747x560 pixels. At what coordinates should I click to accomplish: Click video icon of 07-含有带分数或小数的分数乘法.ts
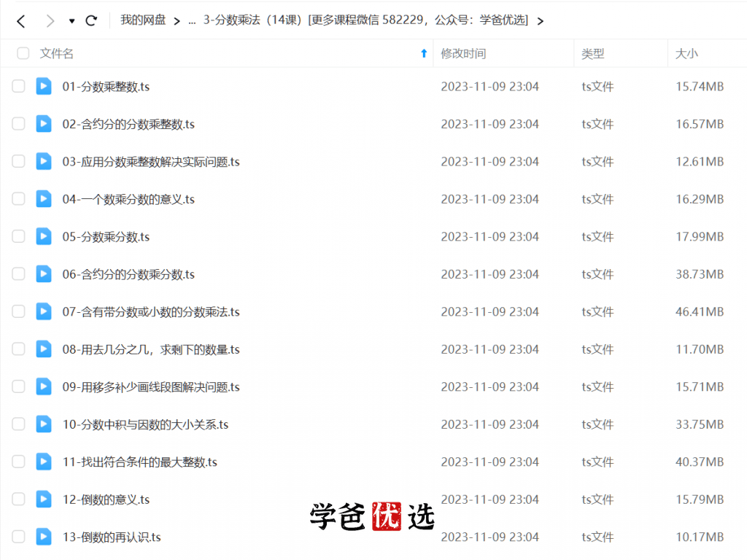point(44,311)
